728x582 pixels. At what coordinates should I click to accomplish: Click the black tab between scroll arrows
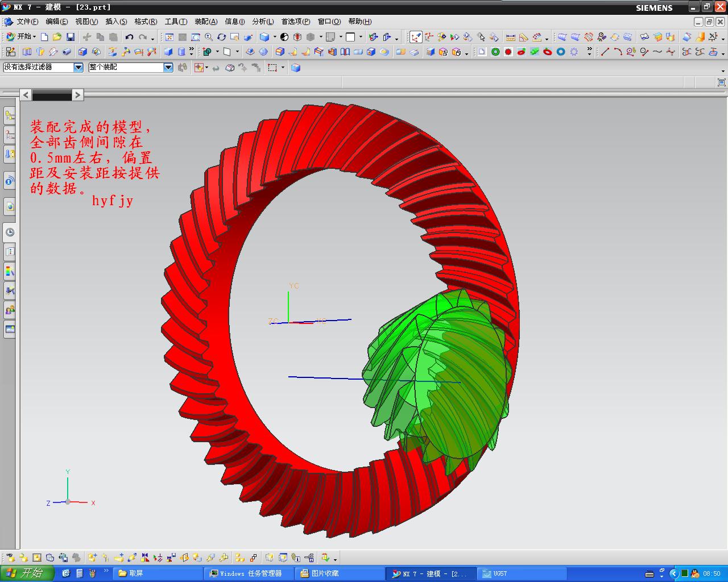[52, 95]
